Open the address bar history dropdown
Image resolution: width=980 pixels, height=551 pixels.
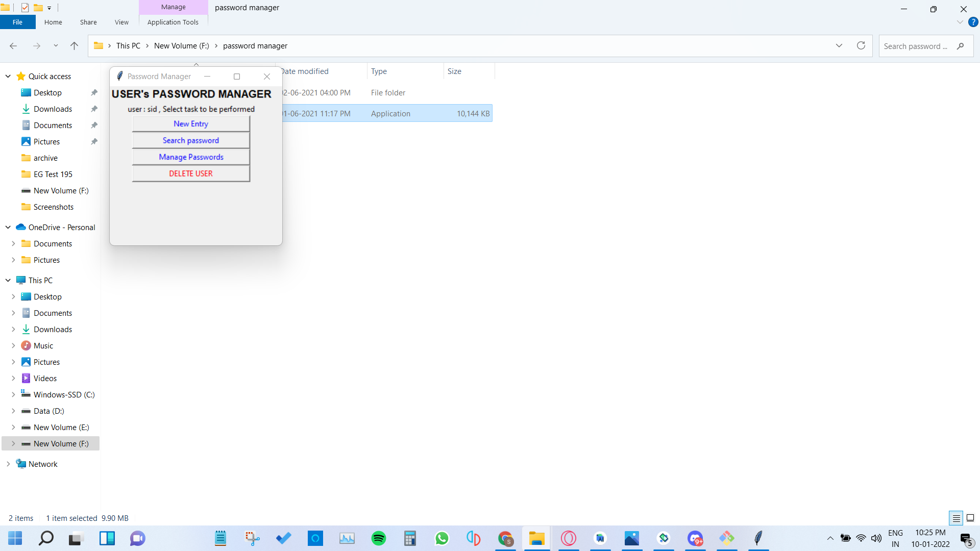pos(839,46)
